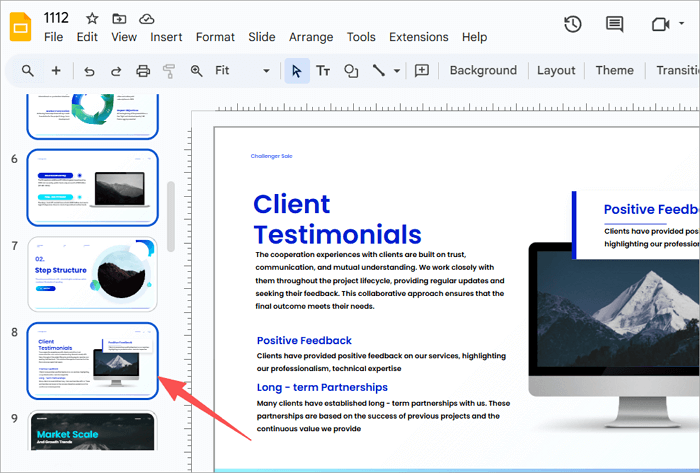Open the View menu
This screenshot has width=700, height=473.
124,37
